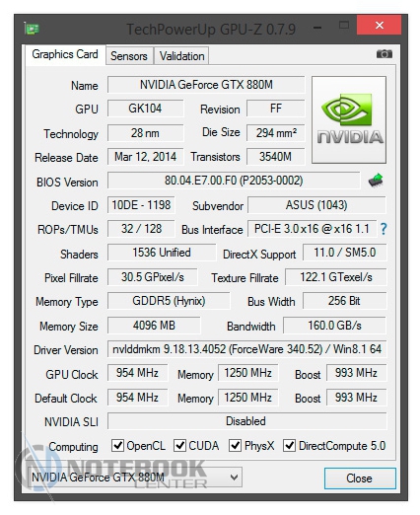Screen dimensions: 420x515
Task: Select the Graphics Card tab
Action: 65,54
